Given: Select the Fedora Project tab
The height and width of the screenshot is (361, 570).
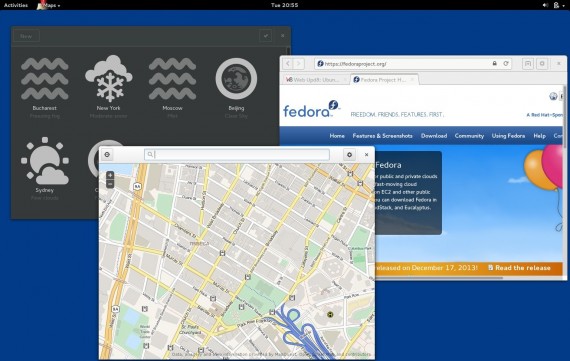Looking at the screenshot, I should (x=384, y=80).
